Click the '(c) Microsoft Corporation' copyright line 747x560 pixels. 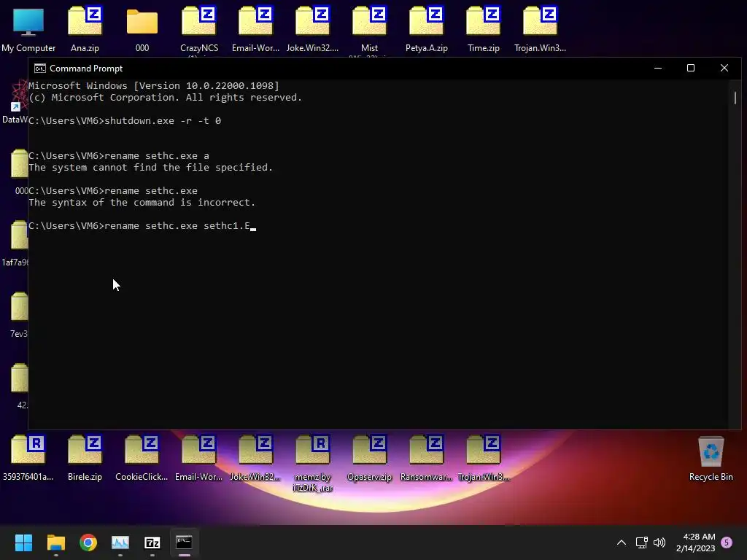point(166,98)
